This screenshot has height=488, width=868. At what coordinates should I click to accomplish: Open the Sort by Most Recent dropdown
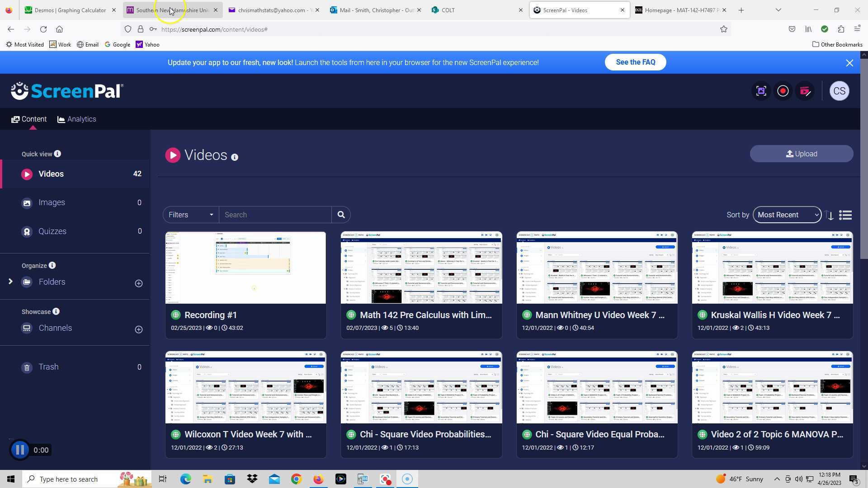pos(787,215)
